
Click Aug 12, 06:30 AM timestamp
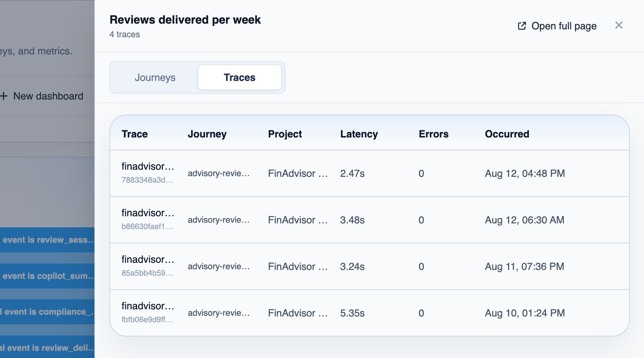(x=525, y=220)
